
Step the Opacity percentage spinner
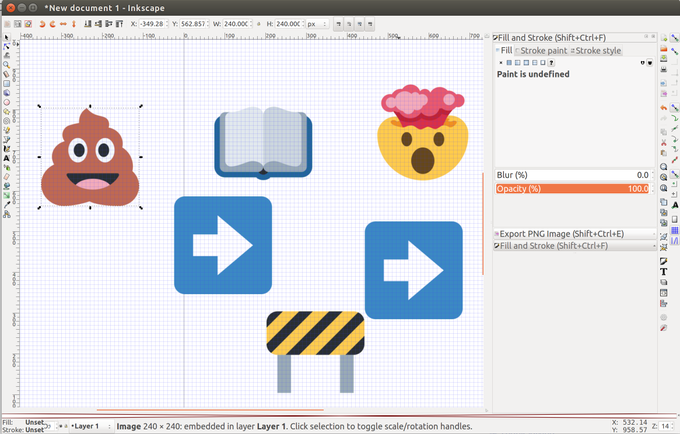tap(652, 189)
